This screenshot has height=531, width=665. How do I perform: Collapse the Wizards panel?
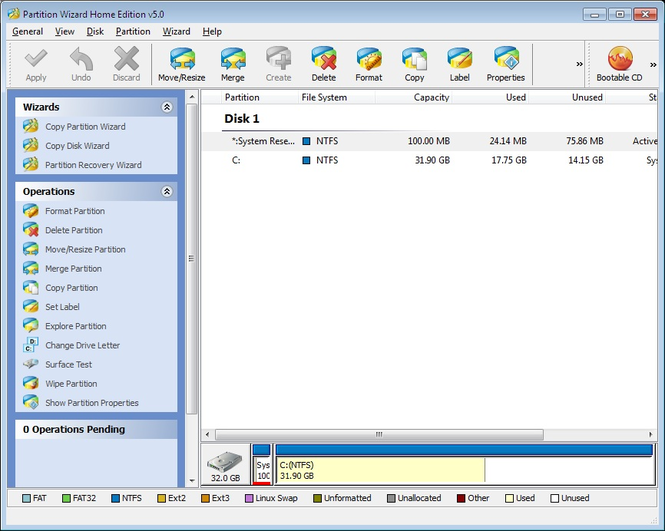(x=167, y=107)
